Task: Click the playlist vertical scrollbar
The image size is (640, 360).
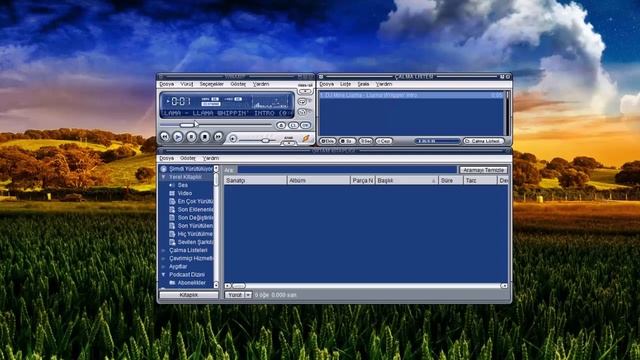Action: click(x=507, y=113)
